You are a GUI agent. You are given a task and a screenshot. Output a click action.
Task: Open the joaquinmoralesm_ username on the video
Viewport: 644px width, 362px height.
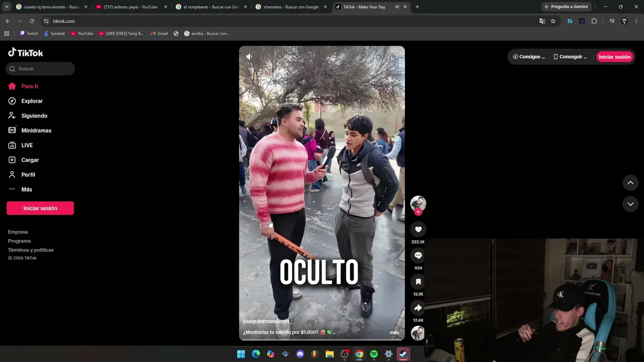point(267,321)
